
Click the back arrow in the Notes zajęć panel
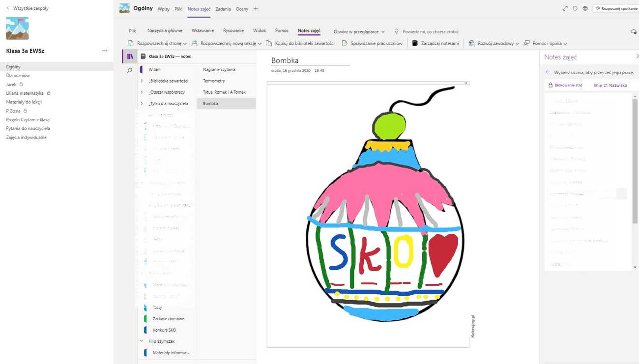tap(548, 72)
